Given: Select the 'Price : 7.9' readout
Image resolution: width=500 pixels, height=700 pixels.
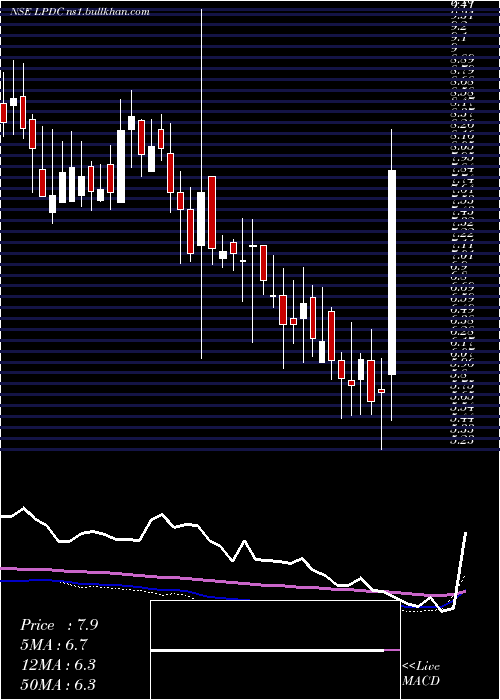Looking at the screenshot, I should pos(59,625).
